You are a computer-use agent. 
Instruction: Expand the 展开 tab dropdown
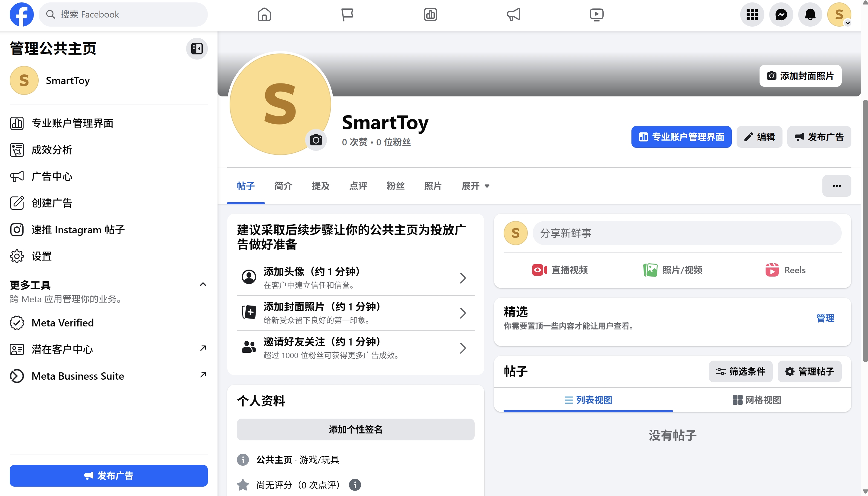pyautogui.click(x=475, y=186)
